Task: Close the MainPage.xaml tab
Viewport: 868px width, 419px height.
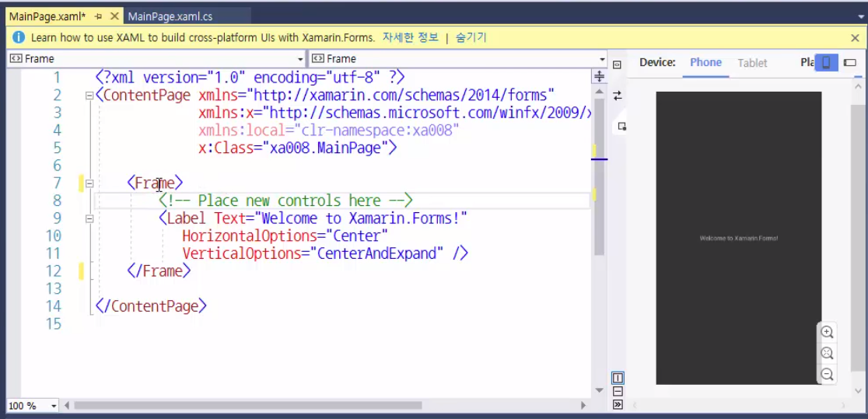Action: click(114, 16)
